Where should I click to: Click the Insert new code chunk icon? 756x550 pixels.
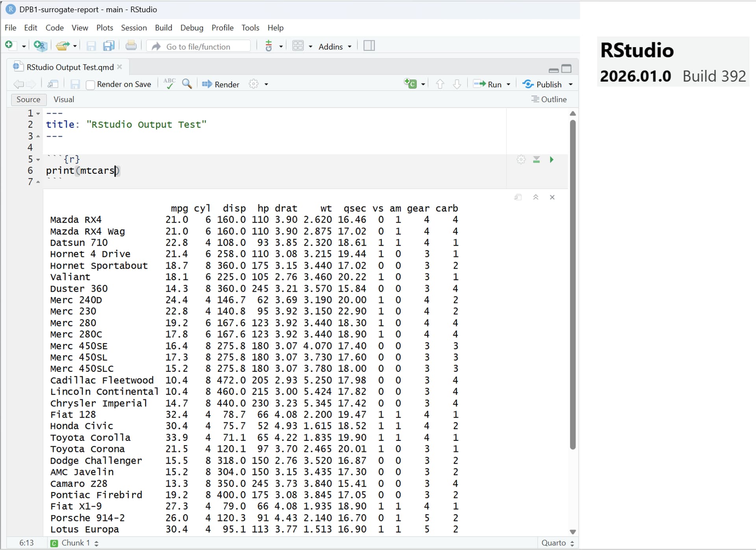411,84
